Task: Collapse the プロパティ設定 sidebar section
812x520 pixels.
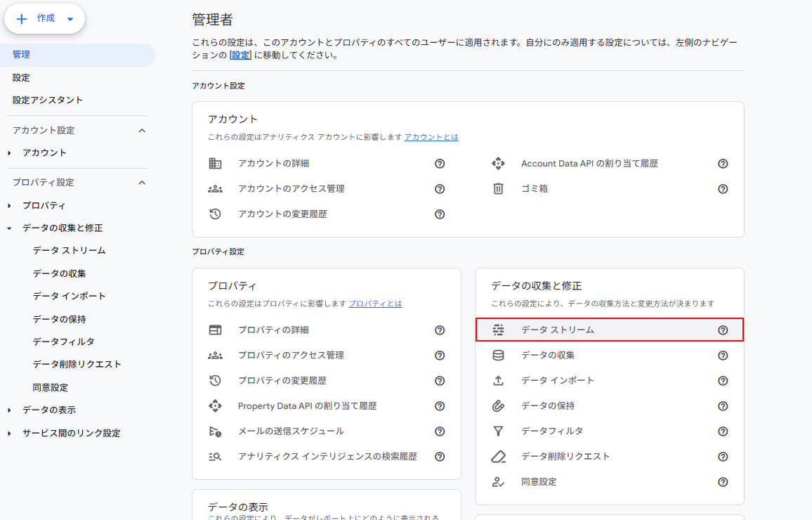Action: pos(142,182)
